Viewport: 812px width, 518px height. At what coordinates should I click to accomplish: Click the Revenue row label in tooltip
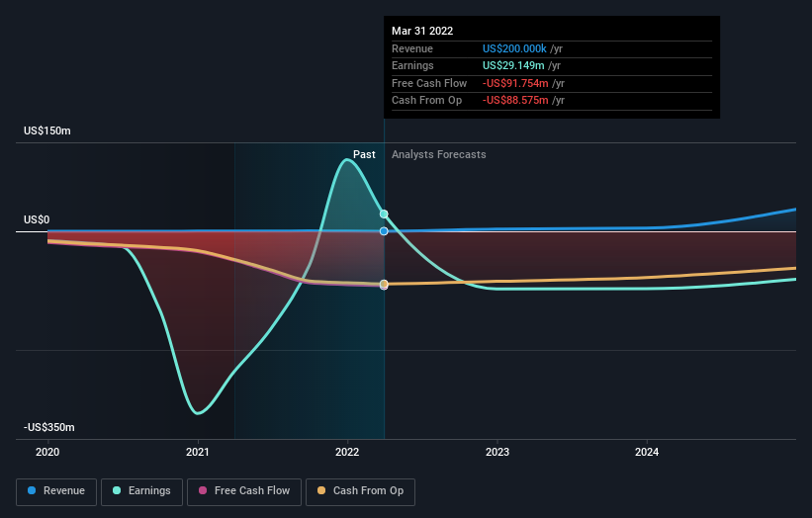(x=412, y=48)
